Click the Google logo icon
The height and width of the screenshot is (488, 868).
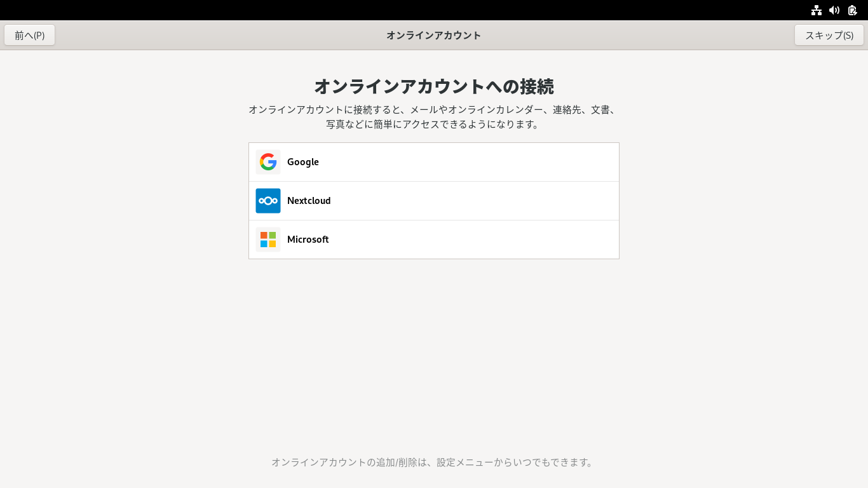(x=268, y=162)
